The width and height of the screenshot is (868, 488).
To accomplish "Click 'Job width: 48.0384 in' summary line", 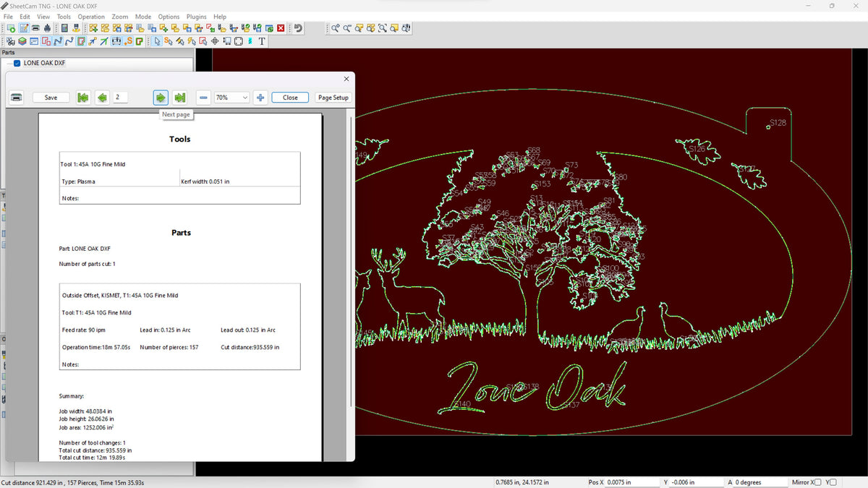I will 86,410.
